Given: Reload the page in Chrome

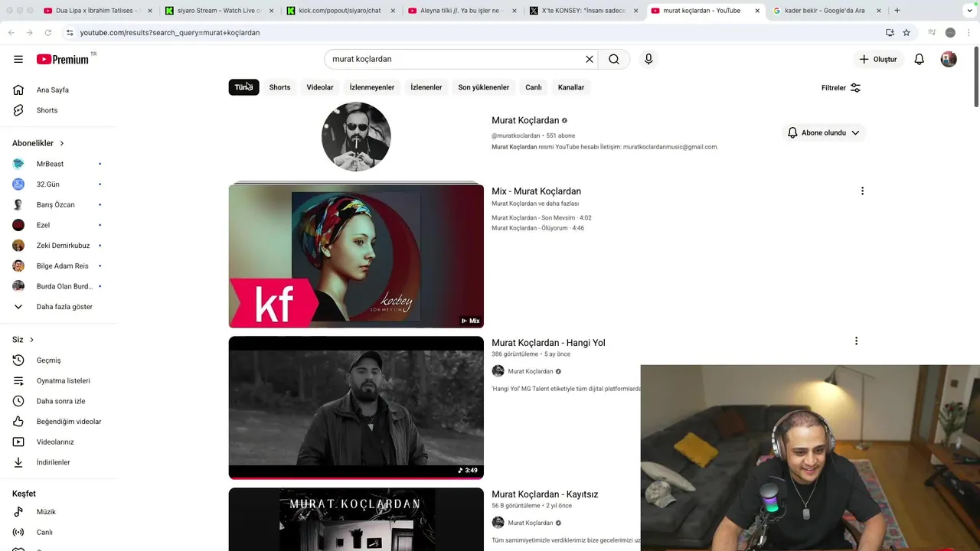Looking at the screenshot, I should pyautogui.click(x=47, y=33).
